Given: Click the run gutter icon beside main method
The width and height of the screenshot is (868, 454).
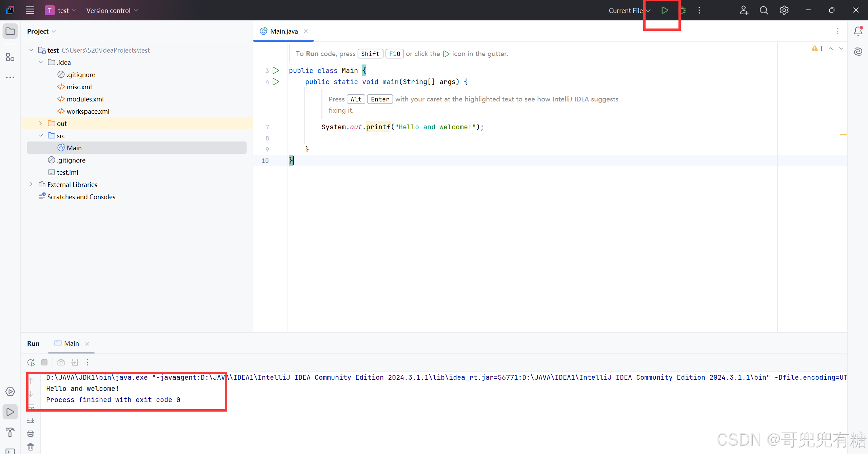Looking at the screenshot, I should (276, 82).
